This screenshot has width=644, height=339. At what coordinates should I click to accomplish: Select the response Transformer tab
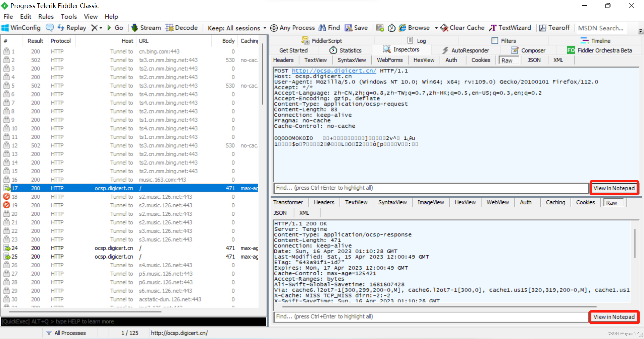point(288,202)
